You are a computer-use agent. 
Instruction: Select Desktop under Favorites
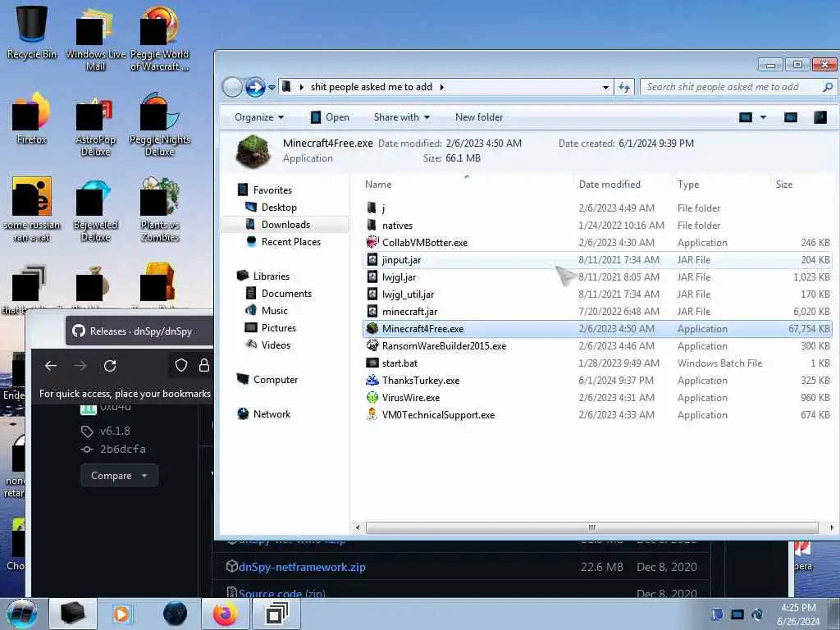point(279,208)
